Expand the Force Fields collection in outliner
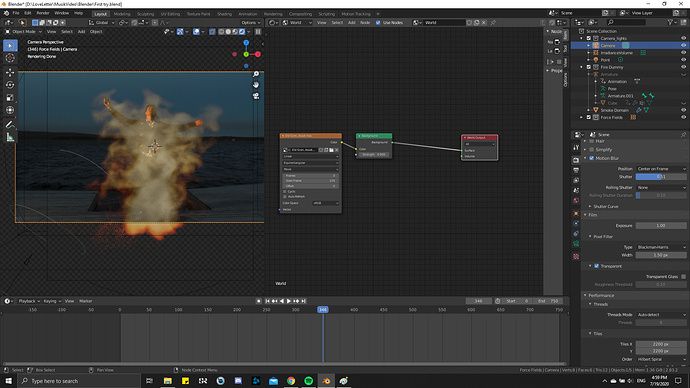The image size is (690, 388). tap(582, 117)
